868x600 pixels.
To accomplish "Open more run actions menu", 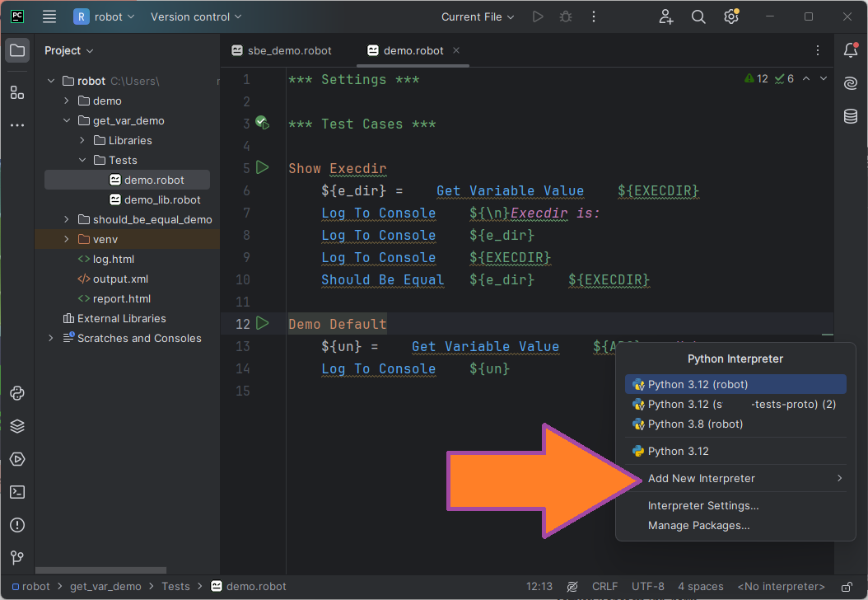I will tap(594, 16).
